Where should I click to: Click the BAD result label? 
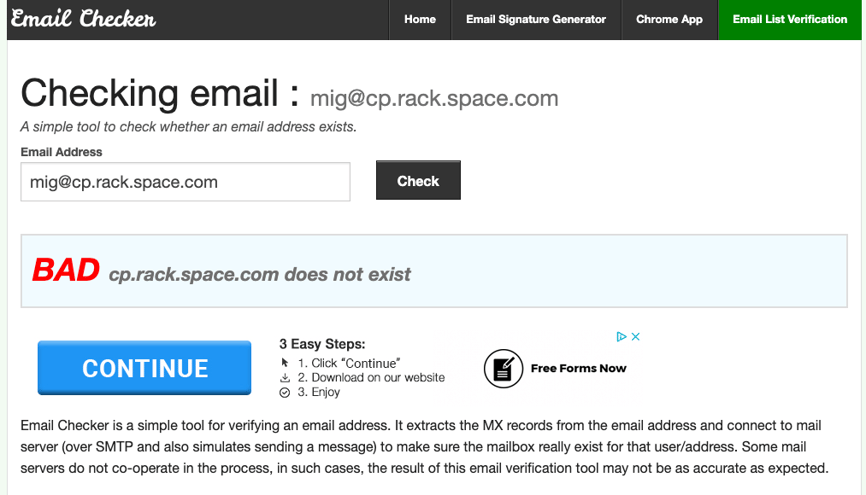coord(66,270)
